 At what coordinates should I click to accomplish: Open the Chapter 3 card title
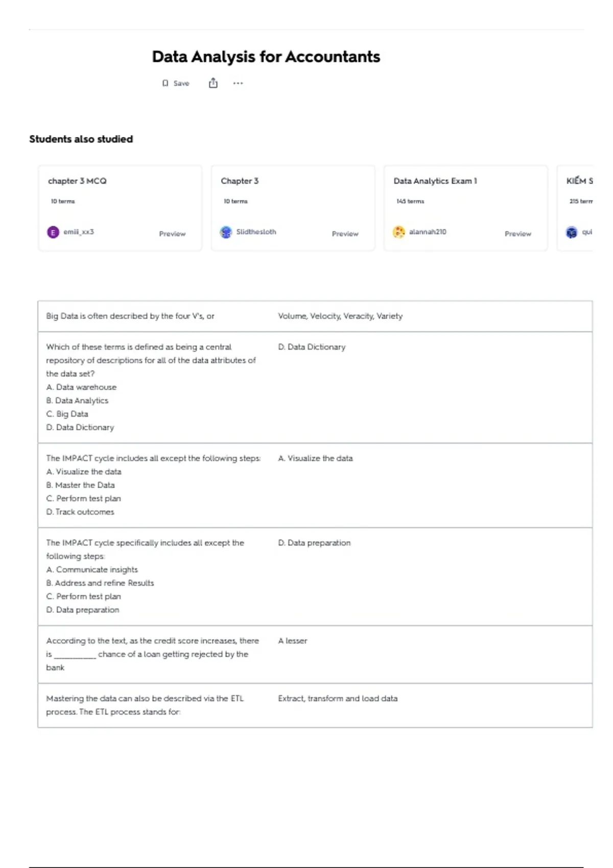point(240,181)
